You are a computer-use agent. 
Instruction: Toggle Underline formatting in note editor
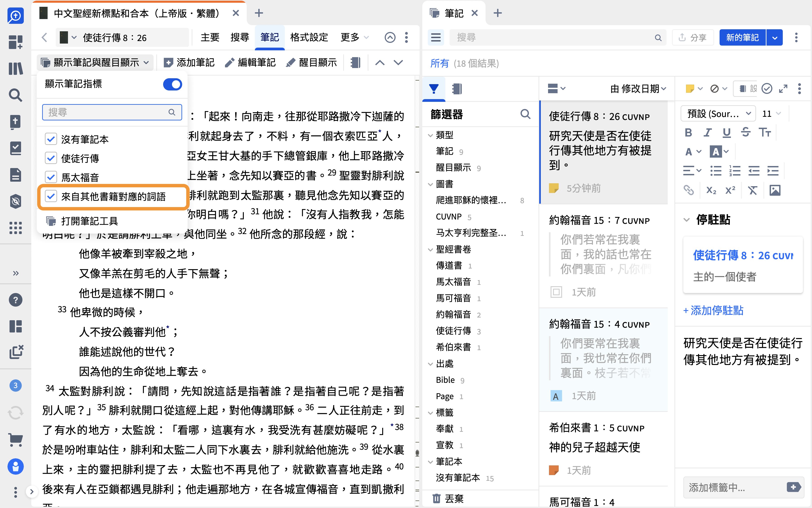coord(726,132)
